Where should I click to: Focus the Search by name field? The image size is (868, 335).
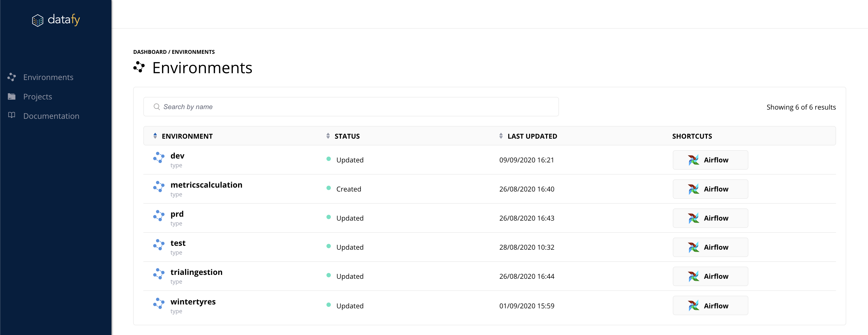350,107
